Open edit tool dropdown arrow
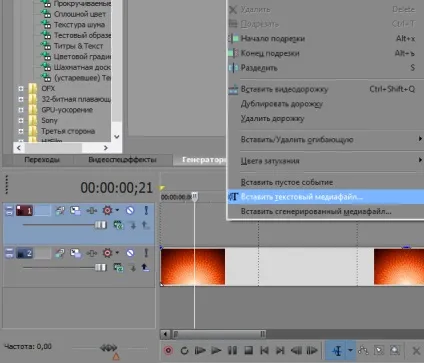The width and height of the screenshot is (424, 363). tap(350, 350)
